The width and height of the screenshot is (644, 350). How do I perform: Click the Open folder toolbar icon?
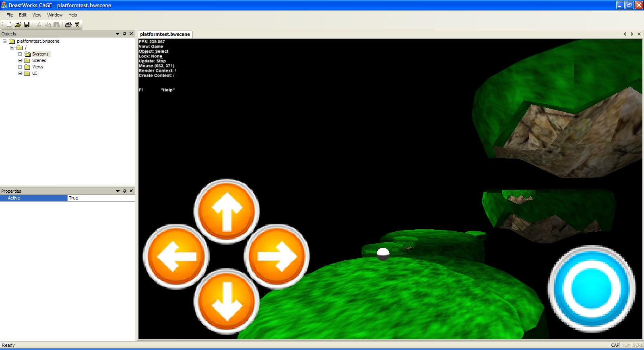pyautogui.click(x=18, y=25)
